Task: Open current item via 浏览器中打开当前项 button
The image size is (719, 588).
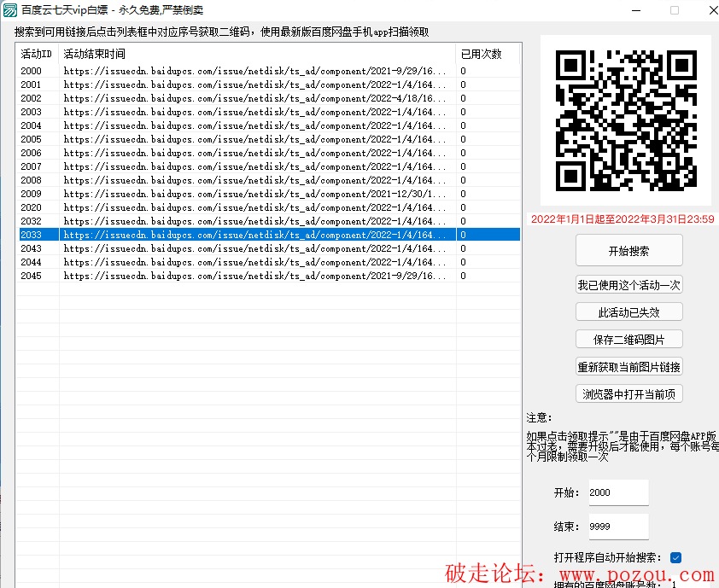Action: 628,393
